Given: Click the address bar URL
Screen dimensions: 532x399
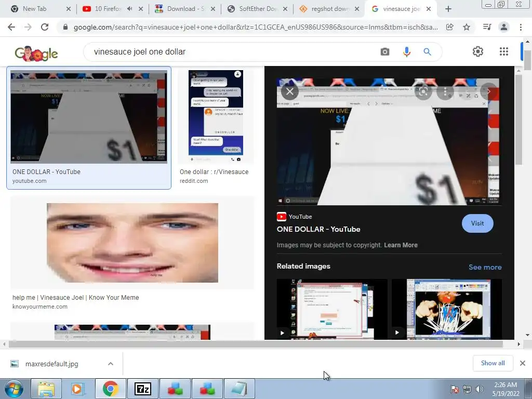Looking at the screenshot, I should click(255, 27).
